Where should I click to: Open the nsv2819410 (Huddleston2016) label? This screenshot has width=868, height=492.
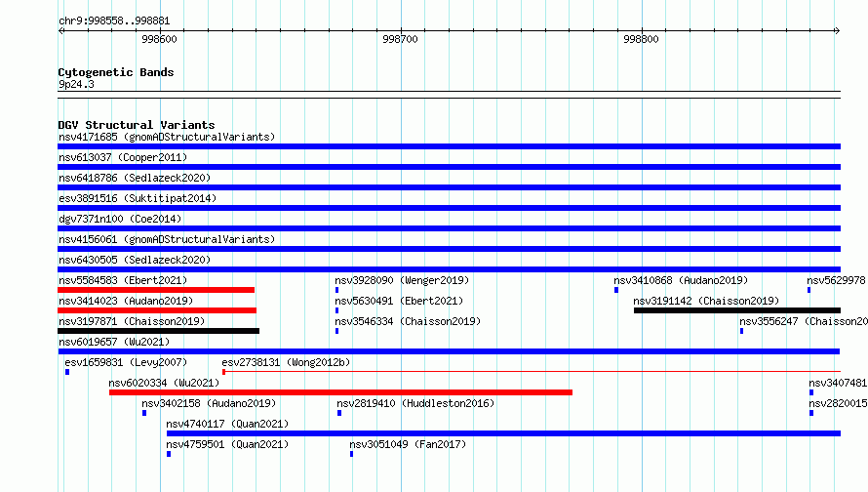[415, 403]
